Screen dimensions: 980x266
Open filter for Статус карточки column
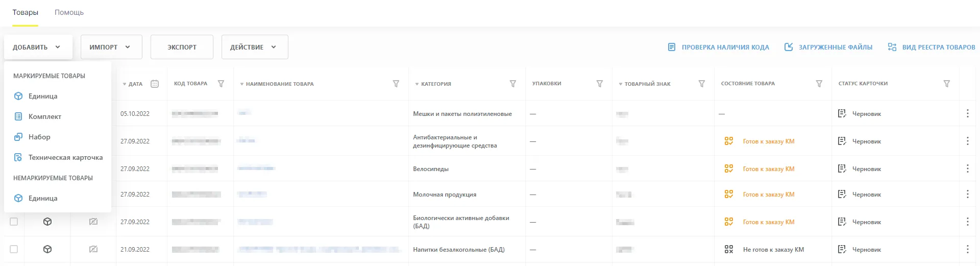point(946,84)
